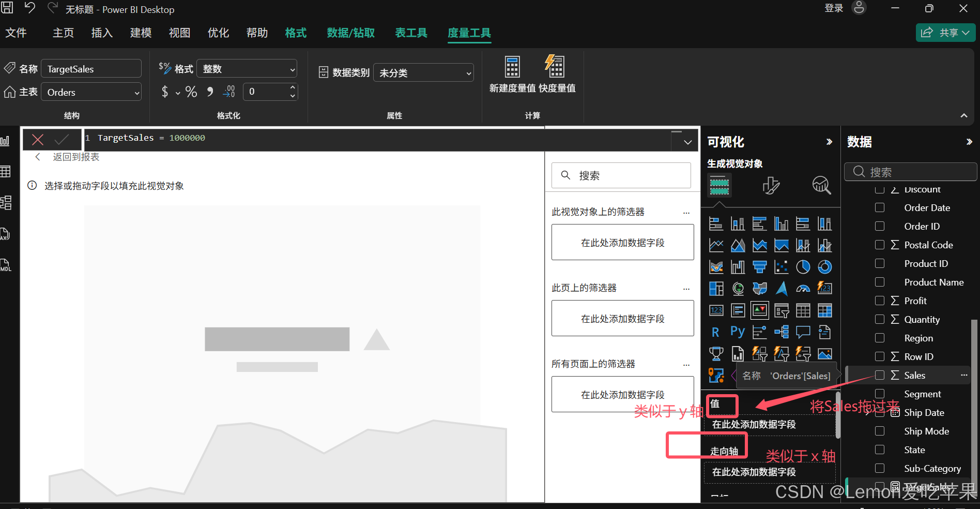Screen dimensions: 980x509
Task: Open the 主表 Orders dropdown
Action: (x=91, y=92)
